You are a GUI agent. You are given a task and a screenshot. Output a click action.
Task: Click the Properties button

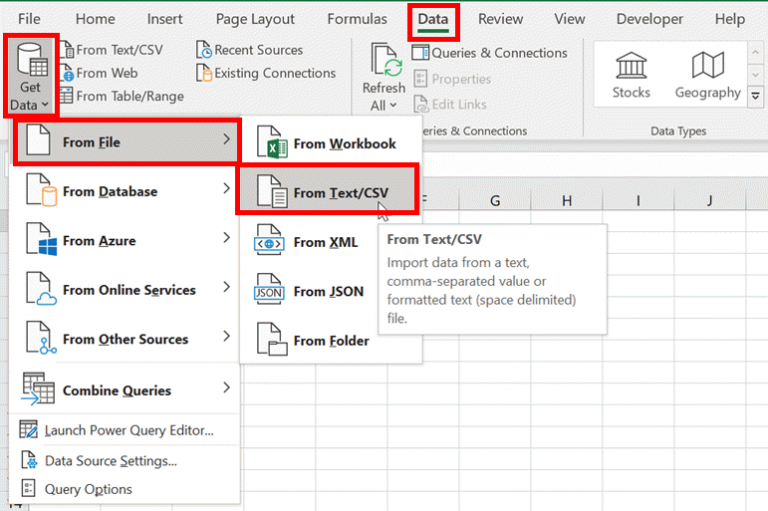452,79
